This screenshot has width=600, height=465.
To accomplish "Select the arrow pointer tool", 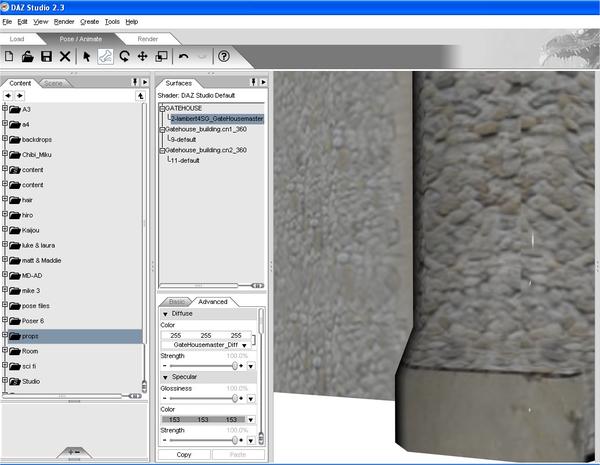I will point(87,57).
